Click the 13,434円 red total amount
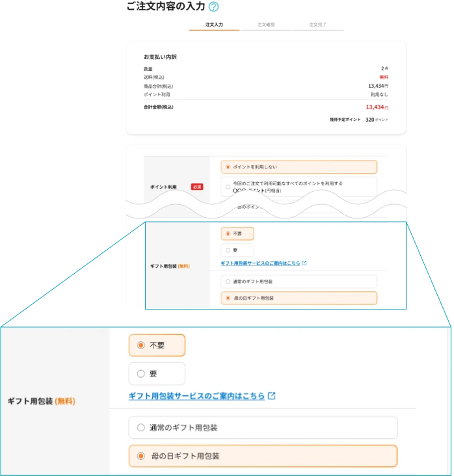Viewport: 454px width, 476px height. pyautogui.click(x=378, y=107)
